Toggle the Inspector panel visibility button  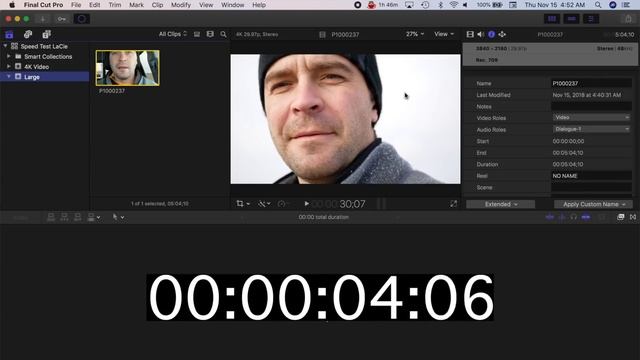pos(591,19)
